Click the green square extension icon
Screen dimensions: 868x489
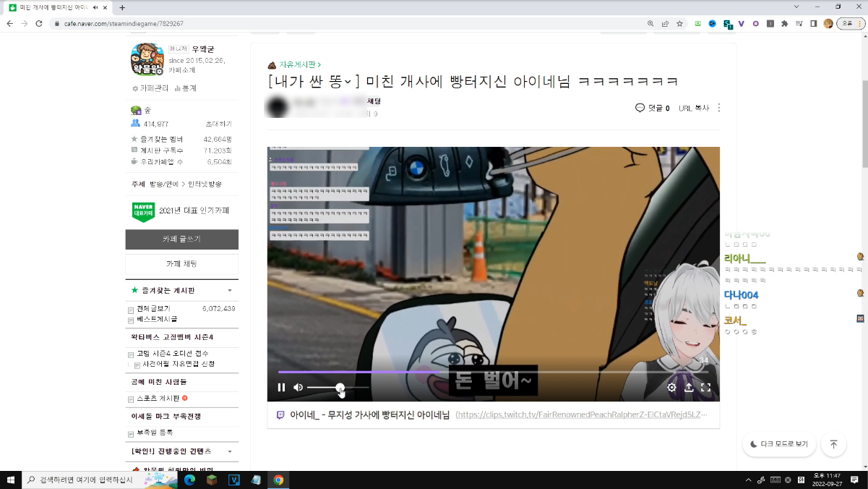(x=697, y=23)
